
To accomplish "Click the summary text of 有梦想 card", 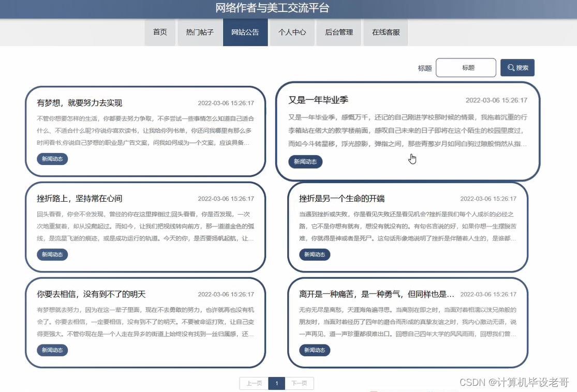I will click(x=145, y=130).
